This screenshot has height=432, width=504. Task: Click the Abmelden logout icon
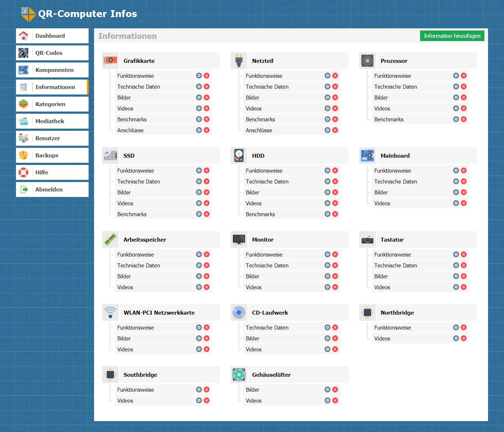[24, 189]
